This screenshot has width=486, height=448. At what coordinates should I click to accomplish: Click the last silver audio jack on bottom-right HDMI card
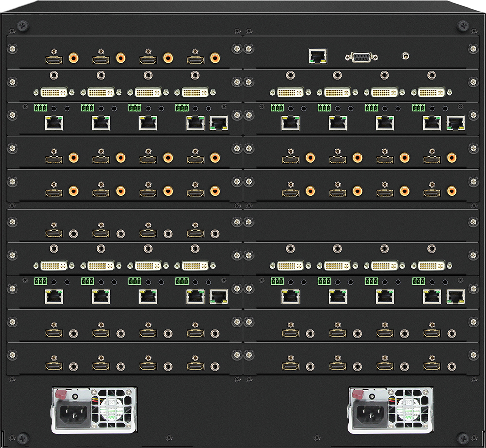pos(451,367)
